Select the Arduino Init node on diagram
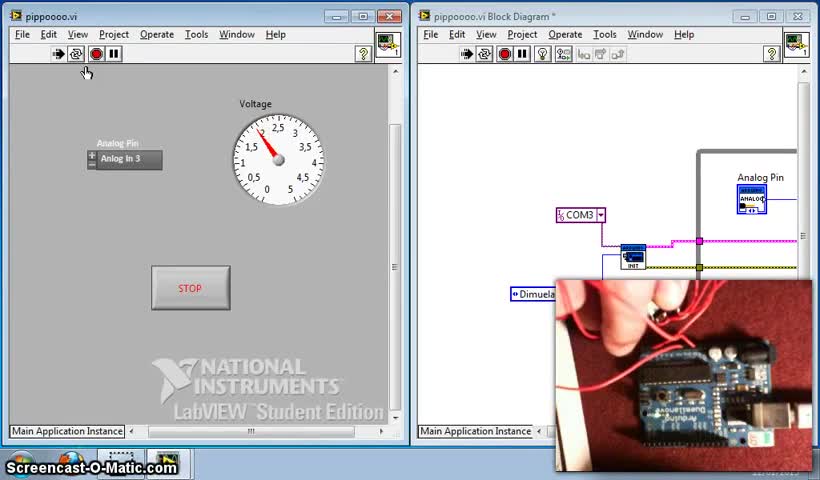 633,257
